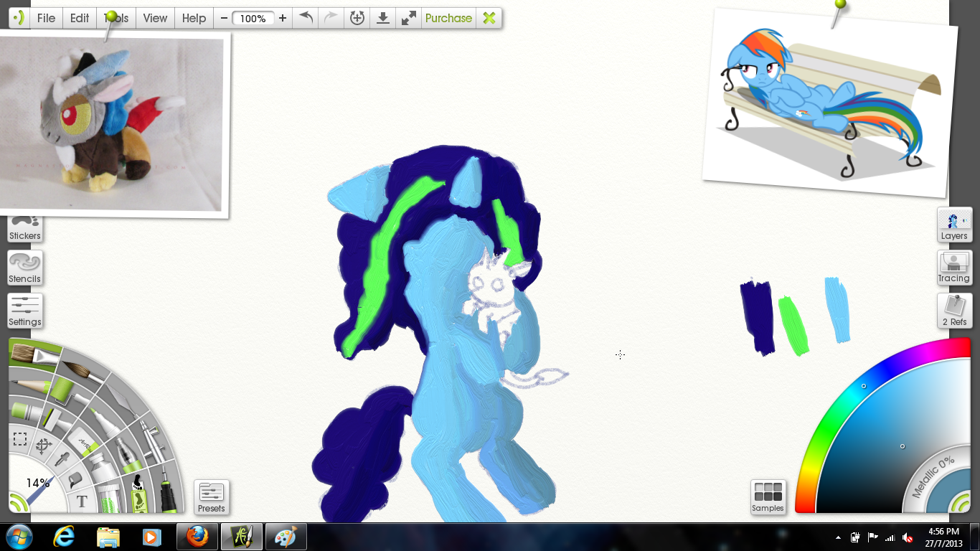Screen dimensions: 980x551
Task: Click the muted volume tray icon
Action: 908,537
